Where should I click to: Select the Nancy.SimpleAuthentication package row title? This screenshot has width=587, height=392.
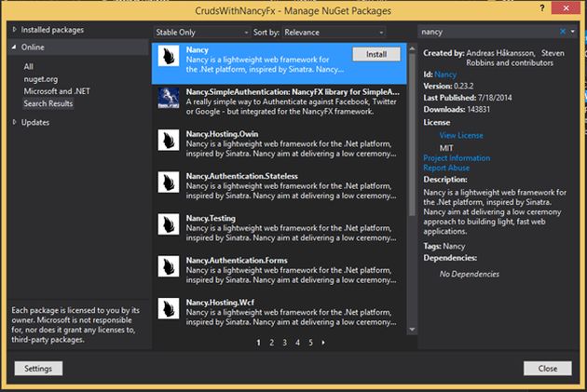tap(293, 91)
